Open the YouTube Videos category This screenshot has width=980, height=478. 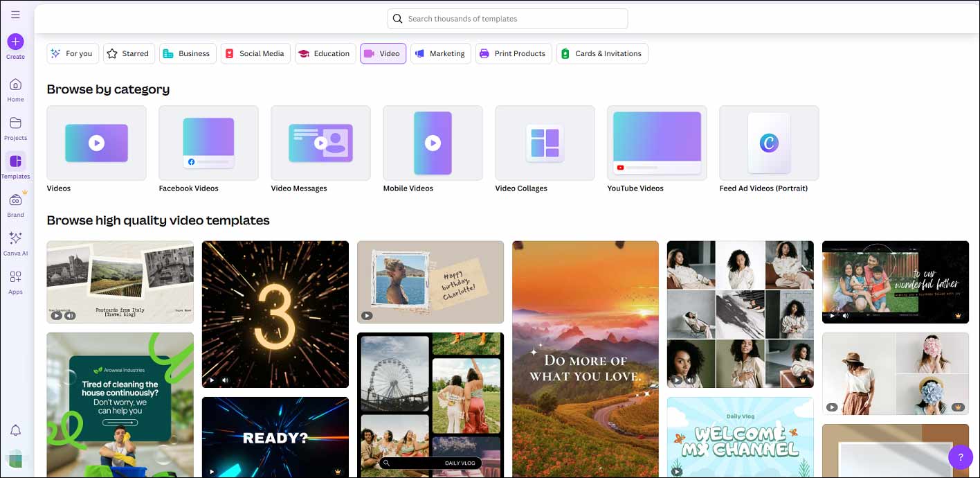657,143
